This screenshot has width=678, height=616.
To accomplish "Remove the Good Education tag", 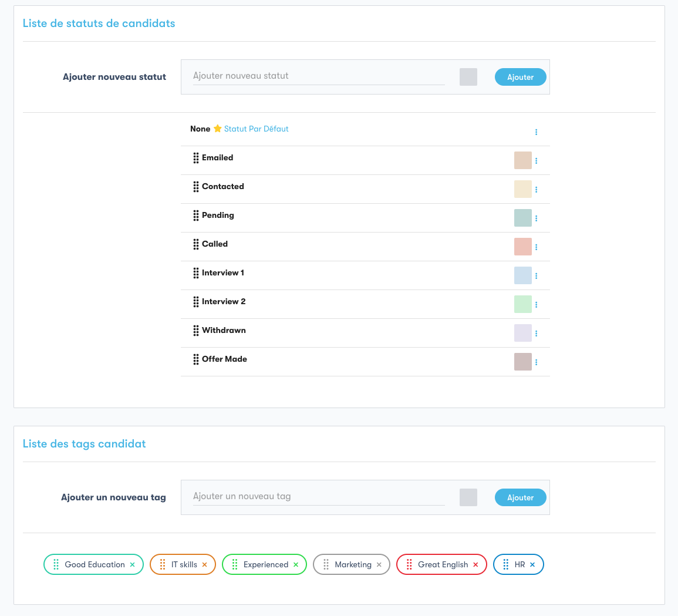I will [133, 565].
